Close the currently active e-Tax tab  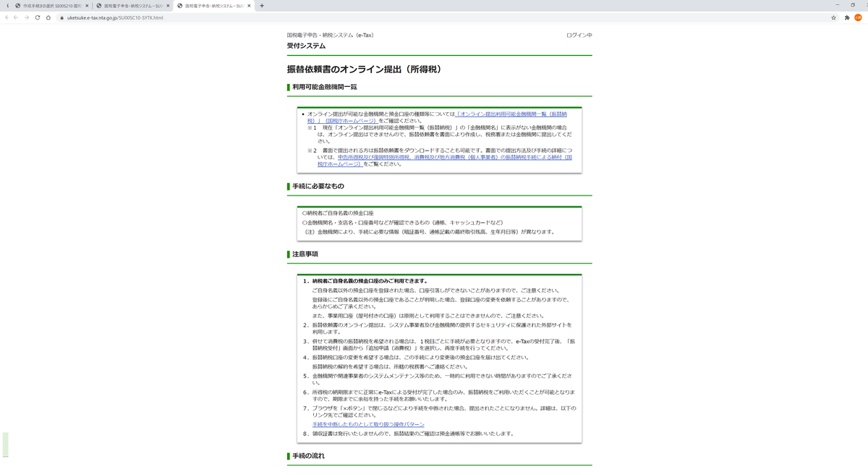point(250,6)
